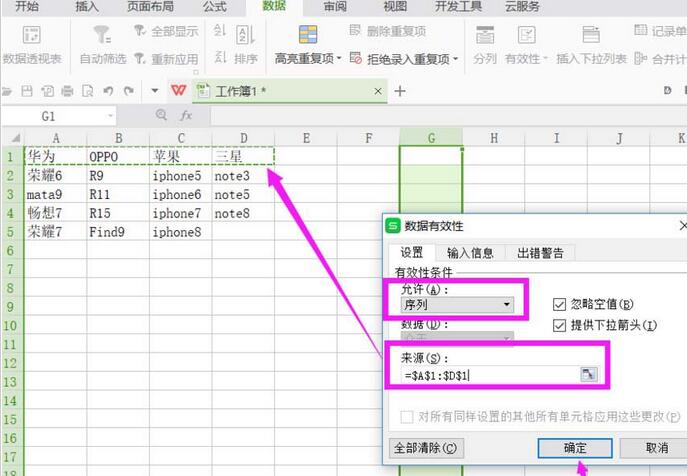Open the 数据透视表 pivot table tool
The height and width of the screenshot is (476, 687).
(32, 45)
